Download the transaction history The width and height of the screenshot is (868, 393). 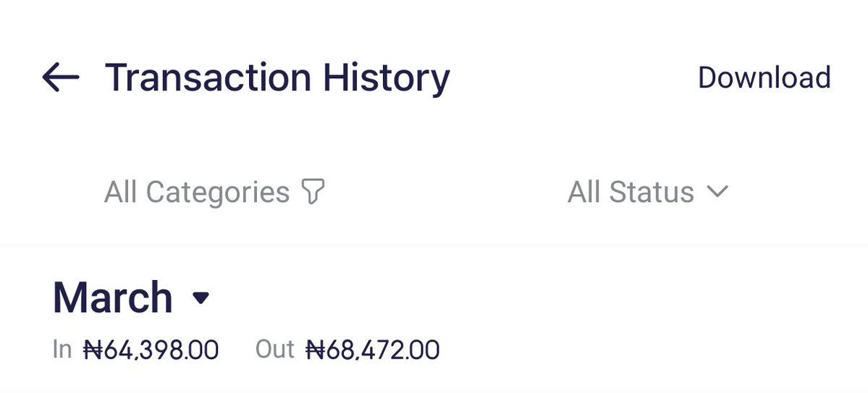tap(764, 77)
